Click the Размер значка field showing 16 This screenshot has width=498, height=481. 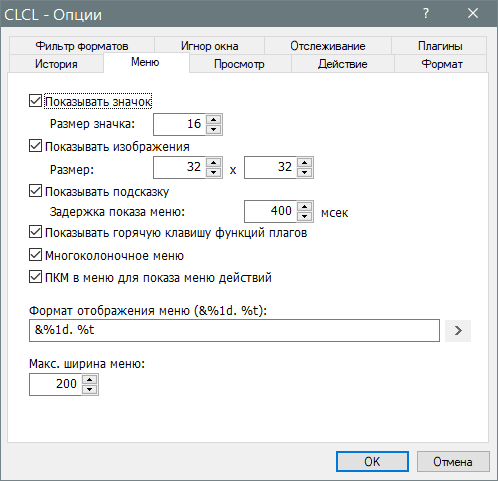[x=179, y=124]
